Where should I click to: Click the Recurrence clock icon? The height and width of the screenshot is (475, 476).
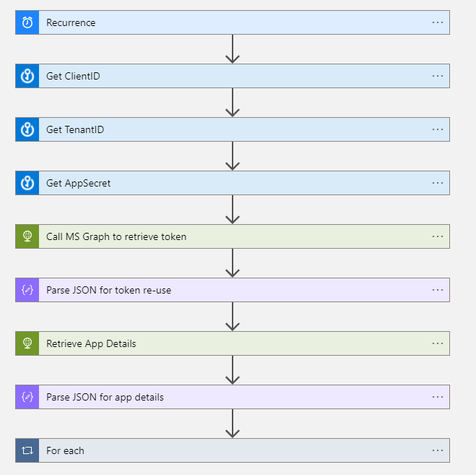[x=27, y=22]
